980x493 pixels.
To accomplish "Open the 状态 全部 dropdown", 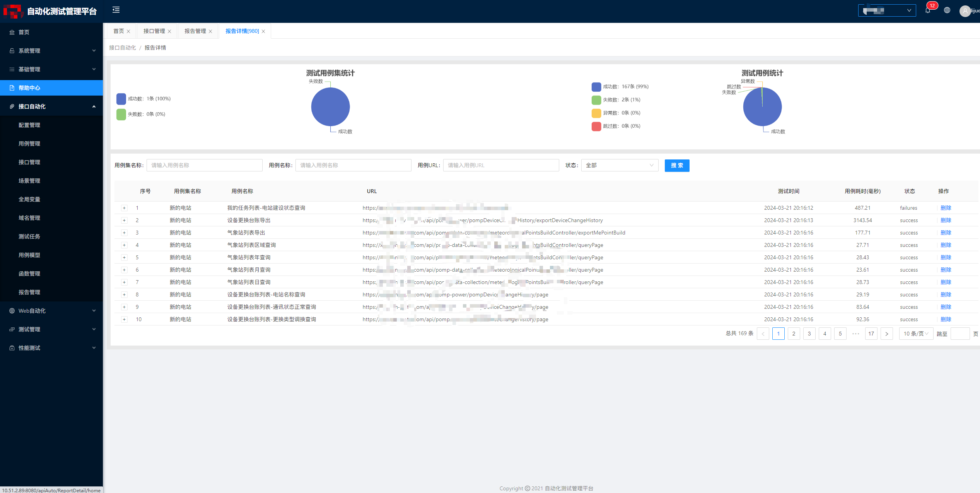I will tap(620, 165).
